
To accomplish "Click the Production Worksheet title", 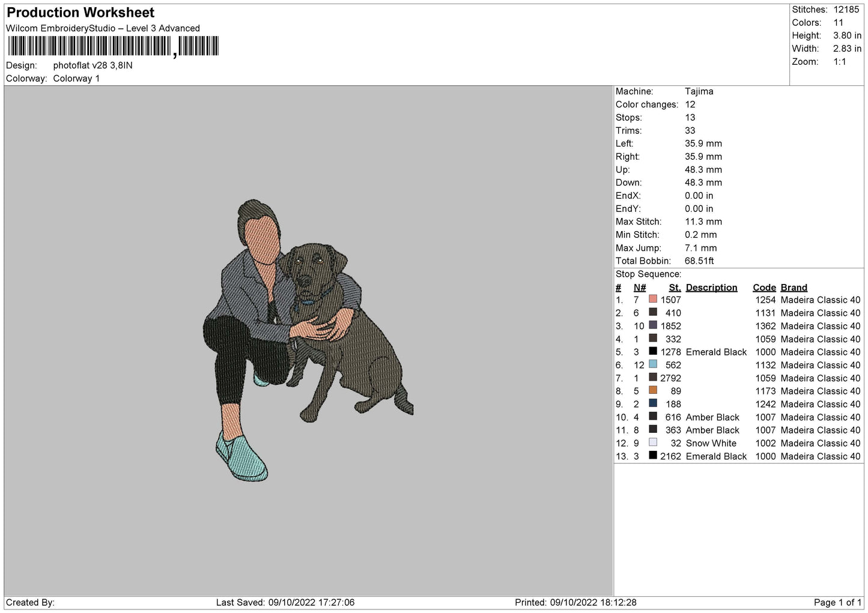I will pyautogui.click(x=80, y=13).
